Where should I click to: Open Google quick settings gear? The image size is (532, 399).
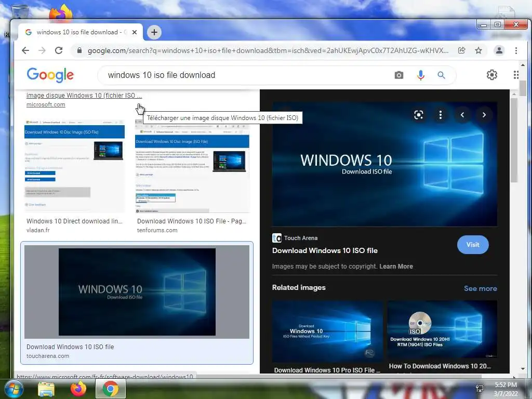pyautogui.click(x=492, y=75)
